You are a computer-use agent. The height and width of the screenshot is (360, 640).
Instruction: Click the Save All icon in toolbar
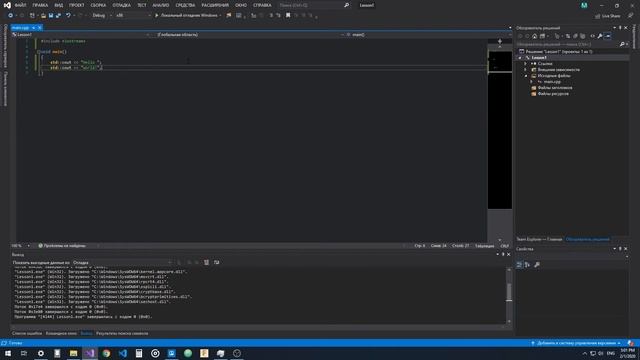(58, 16)
